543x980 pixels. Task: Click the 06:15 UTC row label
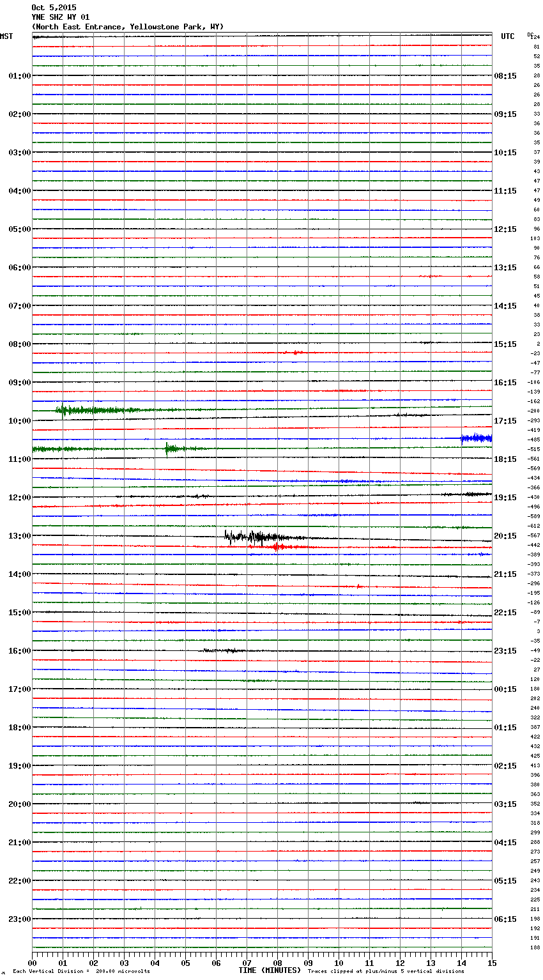tap(505, 919)
